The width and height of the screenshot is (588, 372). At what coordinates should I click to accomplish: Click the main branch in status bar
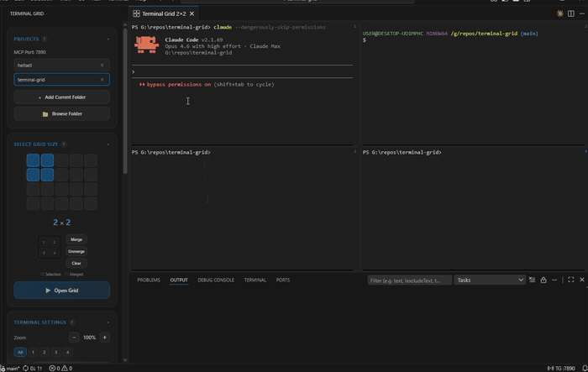(10, 369)
